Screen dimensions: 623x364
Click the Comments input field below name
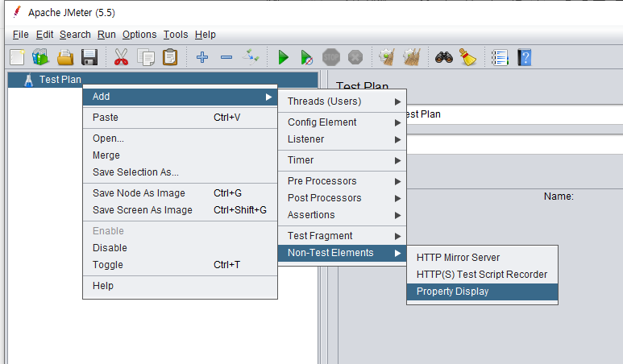(x=514, y=145)
